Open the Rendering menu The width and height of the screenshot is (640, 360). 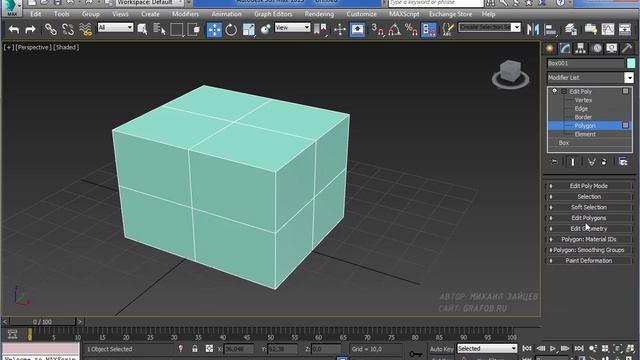coord(319,14)
